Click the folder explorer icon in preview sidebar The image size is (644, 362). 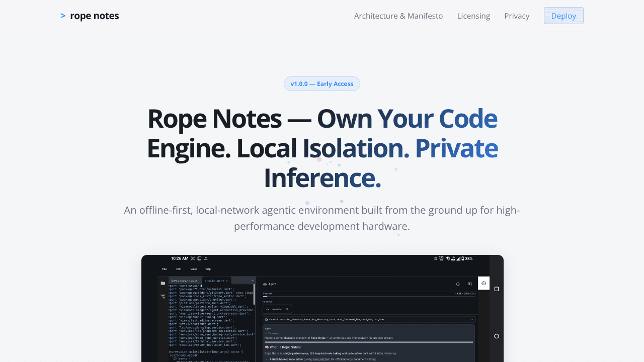pos(163,283)
